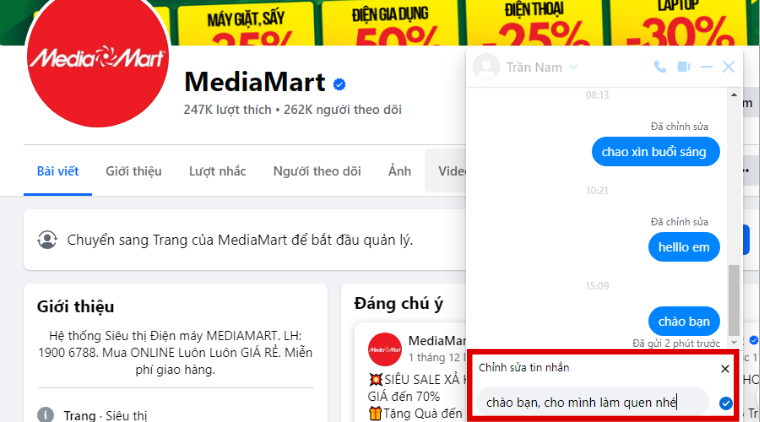The image size is (760, 422).
Task: Select the Người theo dõi tab
Action: coord(317,171)
